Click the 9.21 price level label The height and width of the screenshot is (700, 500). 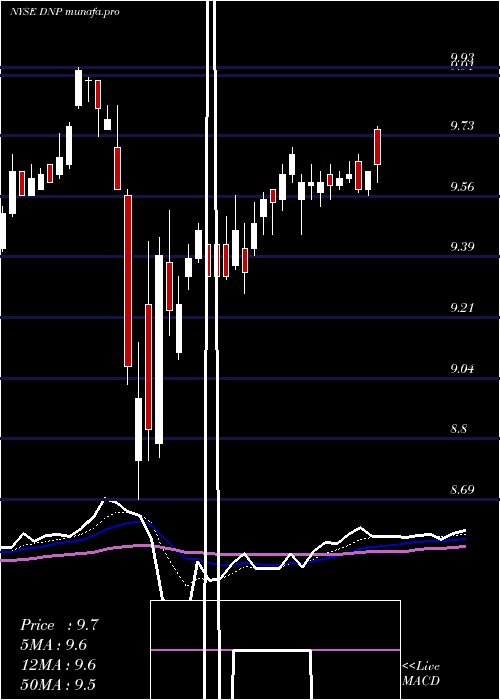pyautogui.click(x=462, y=308)
